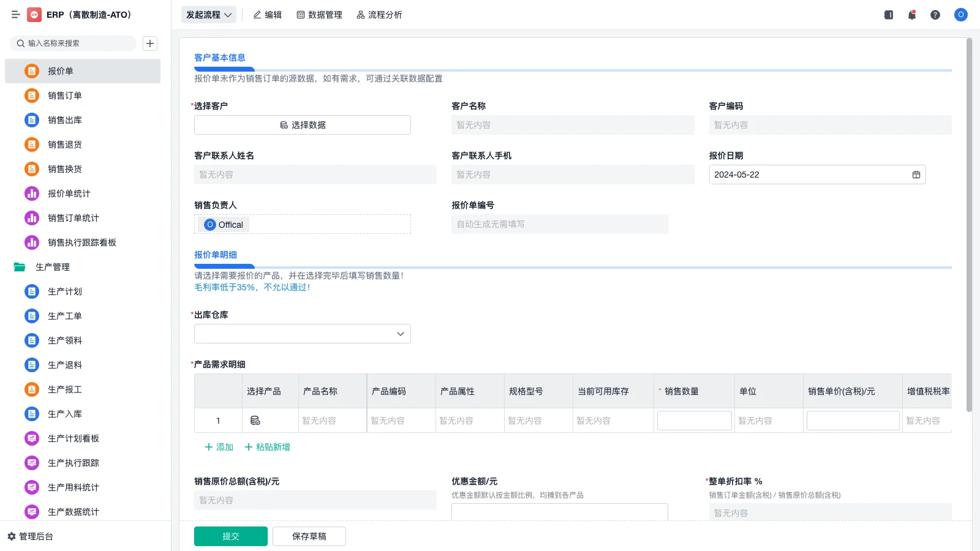Open 生产计划 form icon
This screenshot has width=980, height=551.
[x=32, y=291]
